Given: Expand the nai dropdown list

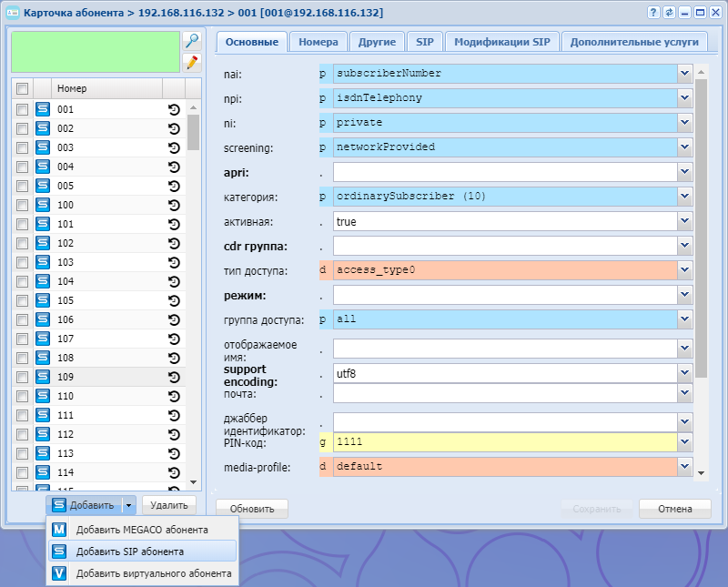Looking at the screenshot, I should point(684,73).
